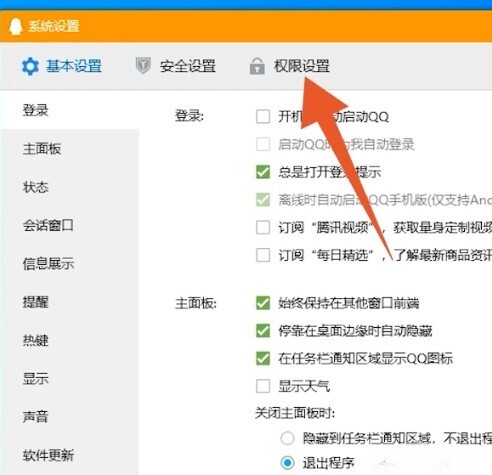Check the 订阅每日精选 checkbox
This screenshot has width=492, height=475.
tap(263, 255)
